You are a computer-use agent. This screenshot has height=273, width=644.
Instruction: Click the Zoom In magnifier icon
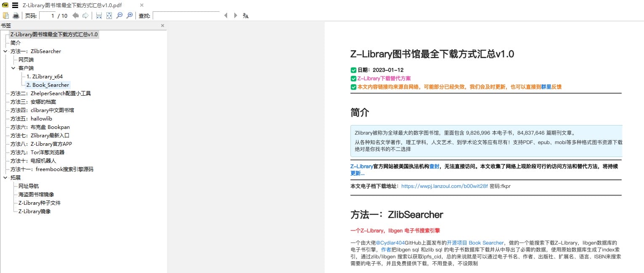[x=129, y=16]
